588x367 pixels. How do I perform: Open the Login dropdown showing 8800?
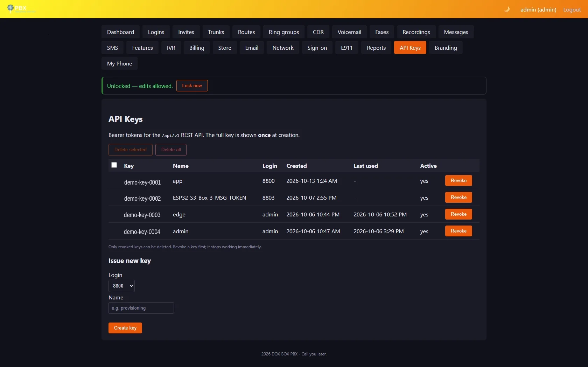pyautogui.click(x=121, y=286)
